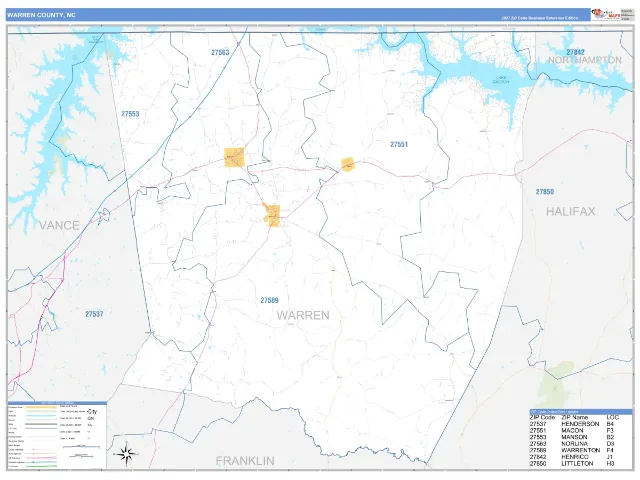Viewport: 640px width, 480px height.
Task: Click the WARREN county name label
Action: 303,315
